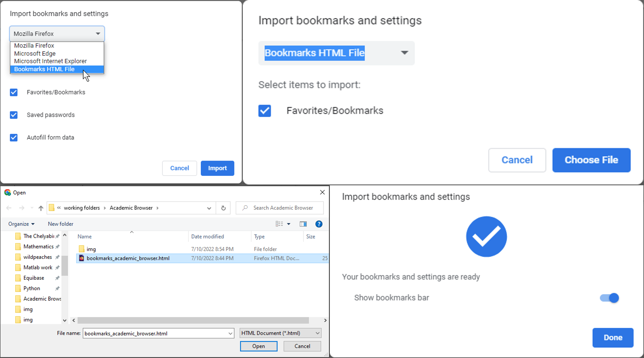Click the New folder toolbar item
The width and height of the screenshot is (644, 358).
click(60, 224)
